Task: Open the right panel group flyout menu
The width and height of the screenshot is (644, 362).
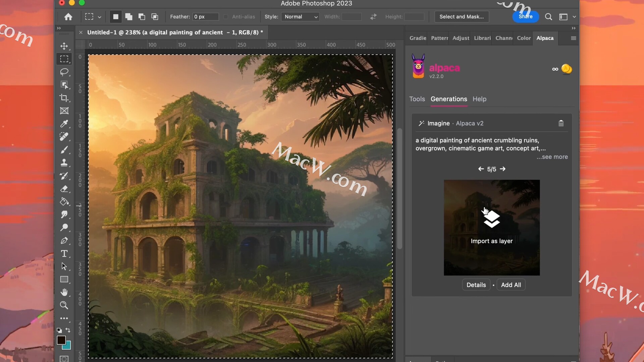Action: point(574,38)
